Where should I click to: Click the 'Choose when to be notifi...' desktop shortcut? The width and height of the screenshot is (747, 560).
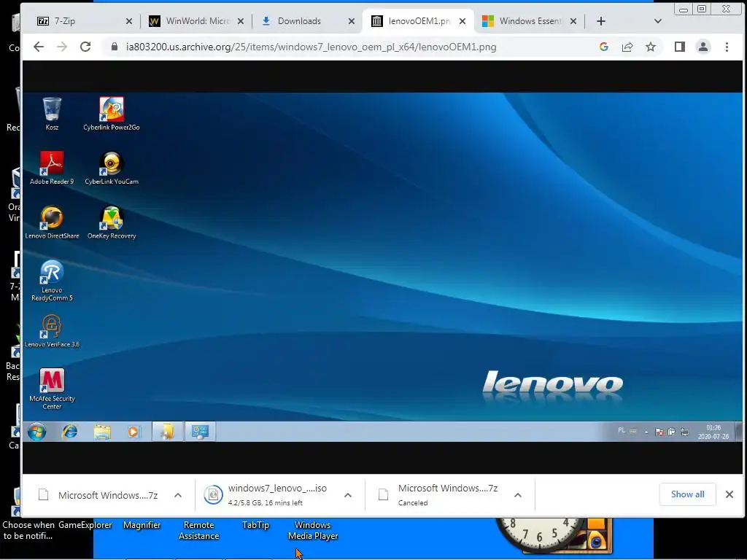[x=28, y=531]
